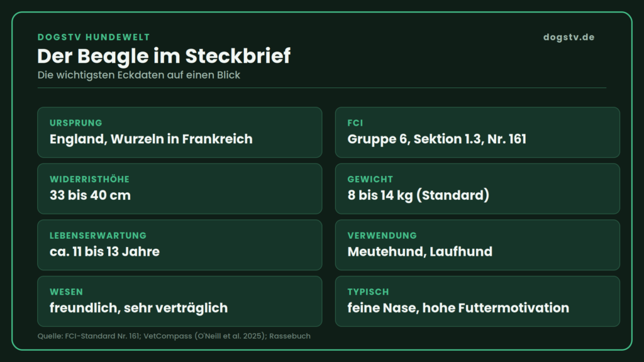This screenshot has height=362, width=644.
Task: Click the GEWICHT green label
Action: 370,179
